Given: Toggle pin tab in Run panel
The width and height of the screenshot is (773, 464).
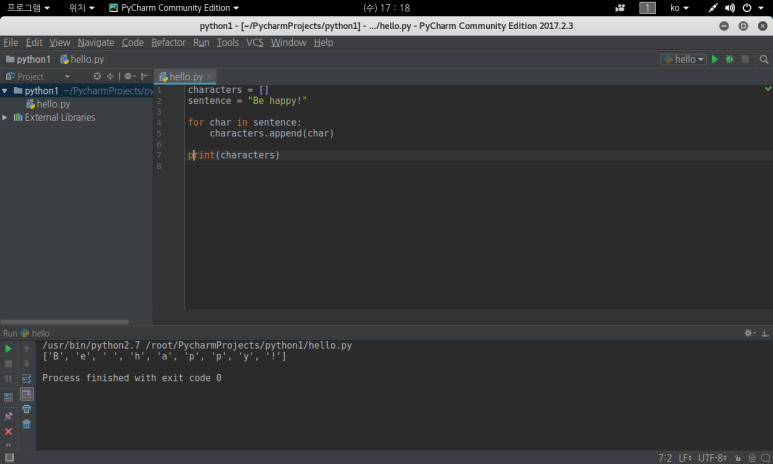Looking at the screenshot, I should 8,416.
